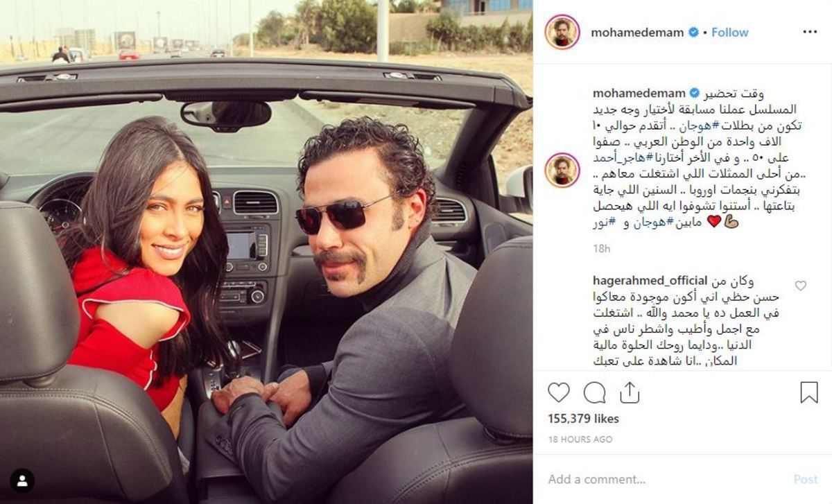Image resolution: width=832 pixels, height=504 pixels.
Task: Follow mohamedemam
Action: pyautogui.click(x=729, y=33)
